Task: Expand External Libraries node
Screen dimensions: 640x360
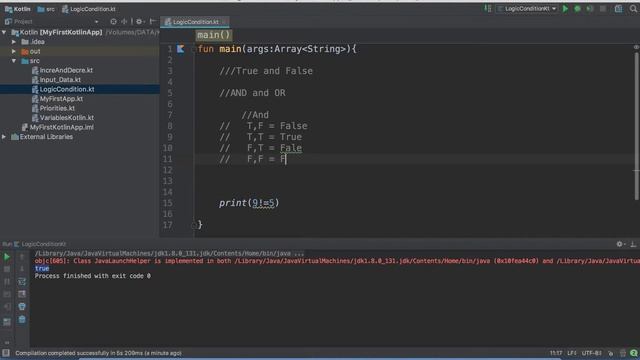Action: pyautogui.click(x=4, y=137)
